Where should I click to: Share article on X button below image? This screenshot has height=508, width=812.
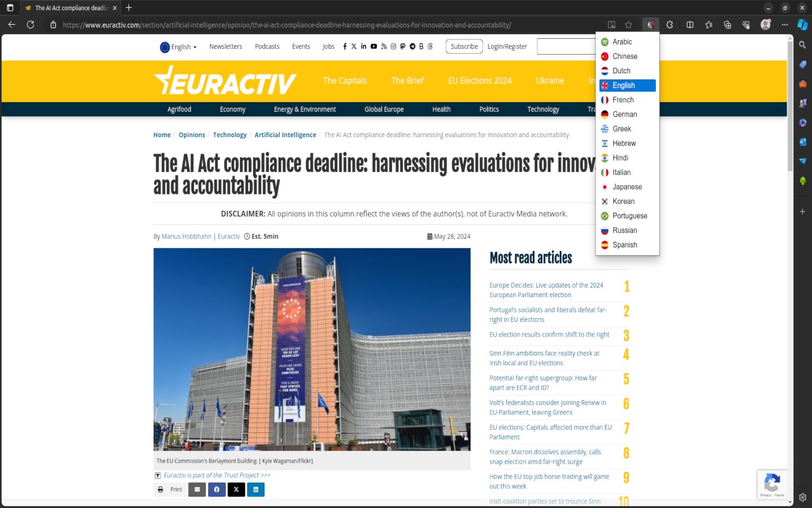tap(236, 490)
